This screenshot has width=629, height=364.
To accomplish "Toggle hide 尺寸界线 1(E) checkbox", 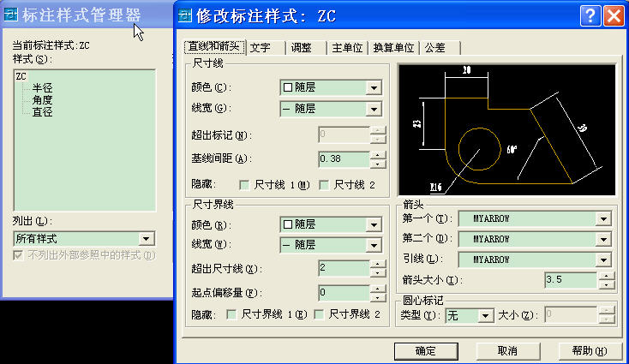I will (x=231, y=314).
